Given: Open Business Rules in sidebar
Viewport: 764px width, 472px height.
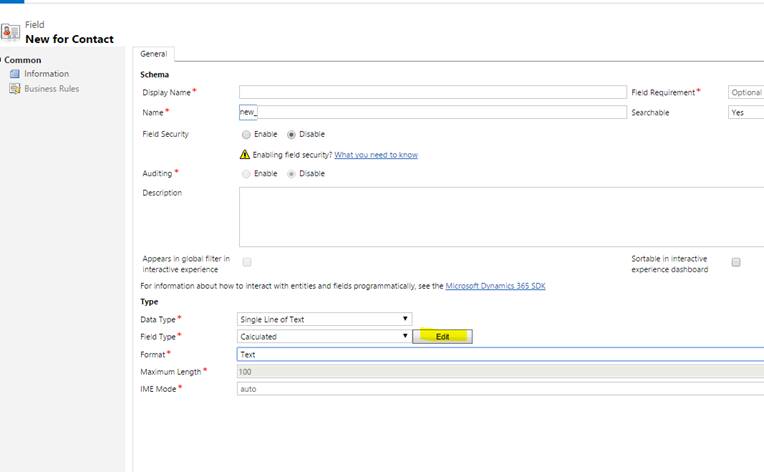Looking at the screenshot, I should click(52, 89).
